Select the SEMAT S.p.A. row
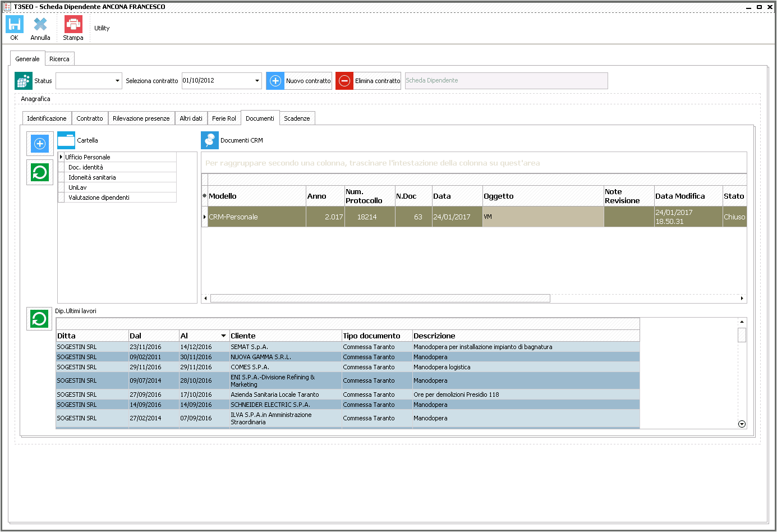 348,347
